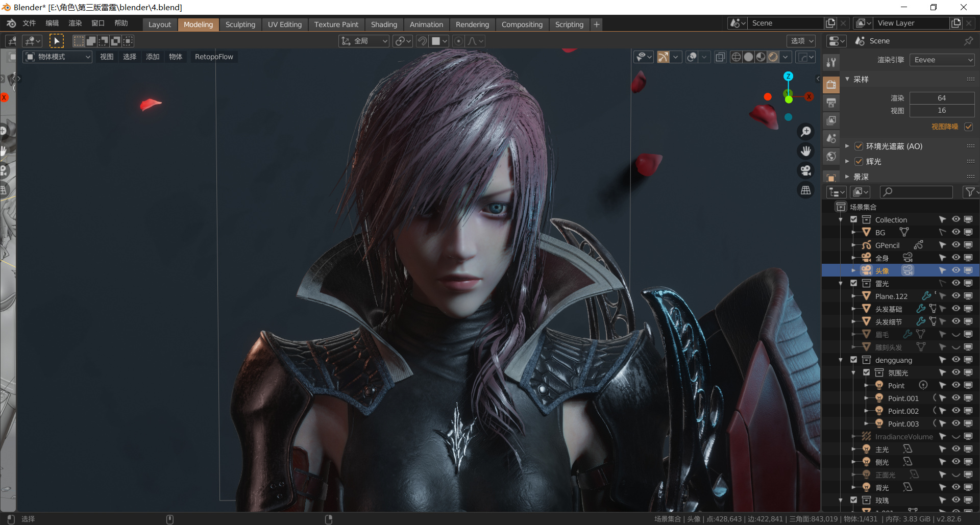This screenshot has width=980, height=525.
Task: Toggle Plane.122 viewport visibility
Action: [x=956, y=296]
